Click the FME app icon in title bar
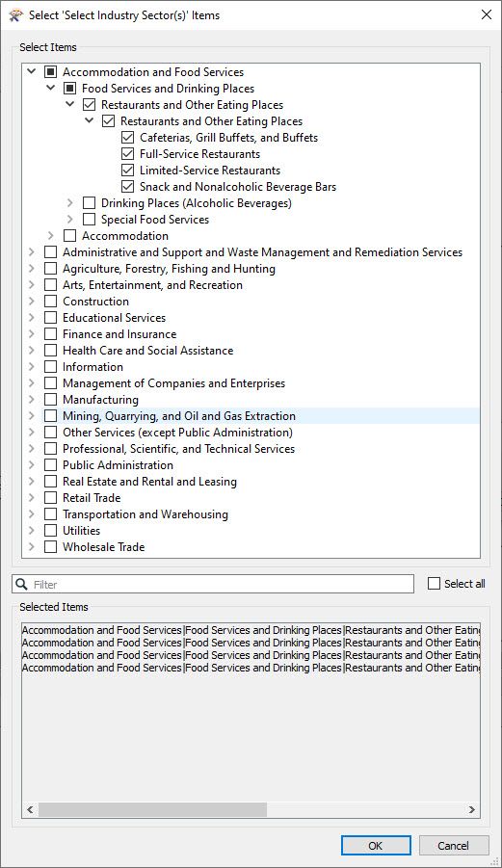Viewport: 502px width, 868px height. coord(16,15)
